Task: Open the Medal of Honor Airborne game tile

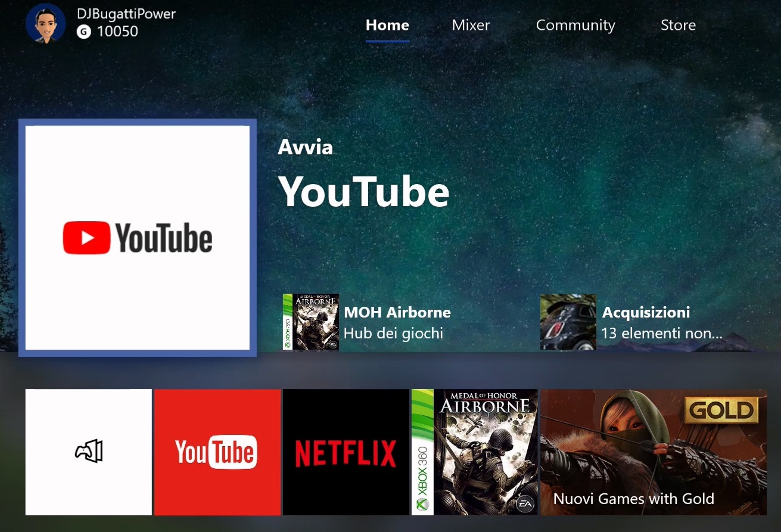Action: [x=475, y=452]
